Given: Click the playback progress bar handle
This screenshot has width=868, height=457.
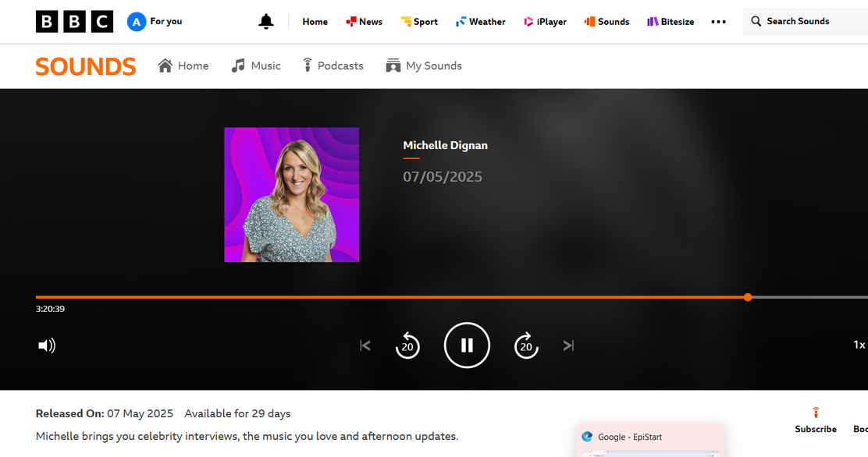Looking at the screenshot, I should (748, 297).
